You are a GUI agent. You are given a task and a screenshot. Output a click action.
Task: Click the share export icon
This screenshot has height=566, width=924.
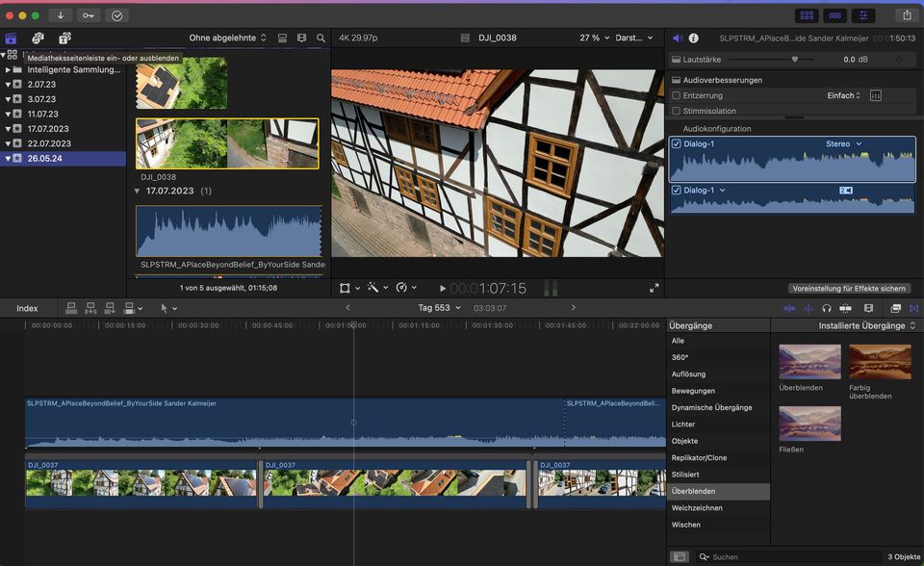coord(907,16)
